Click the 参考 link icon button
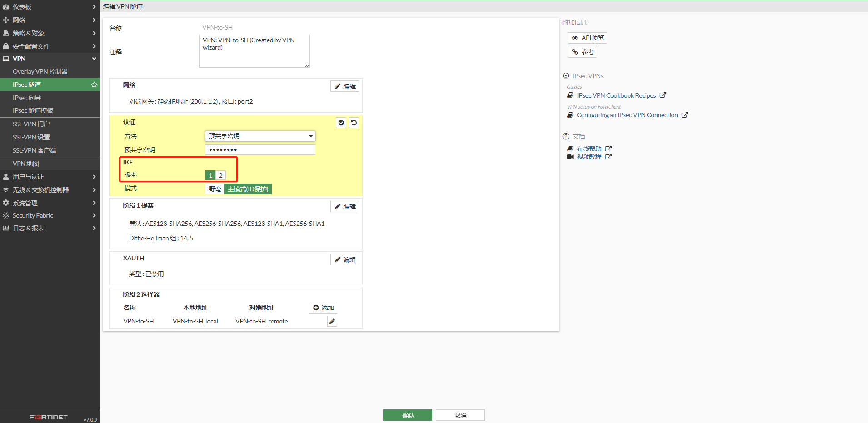This screenshot has height=423, width=868. [582, 52]
